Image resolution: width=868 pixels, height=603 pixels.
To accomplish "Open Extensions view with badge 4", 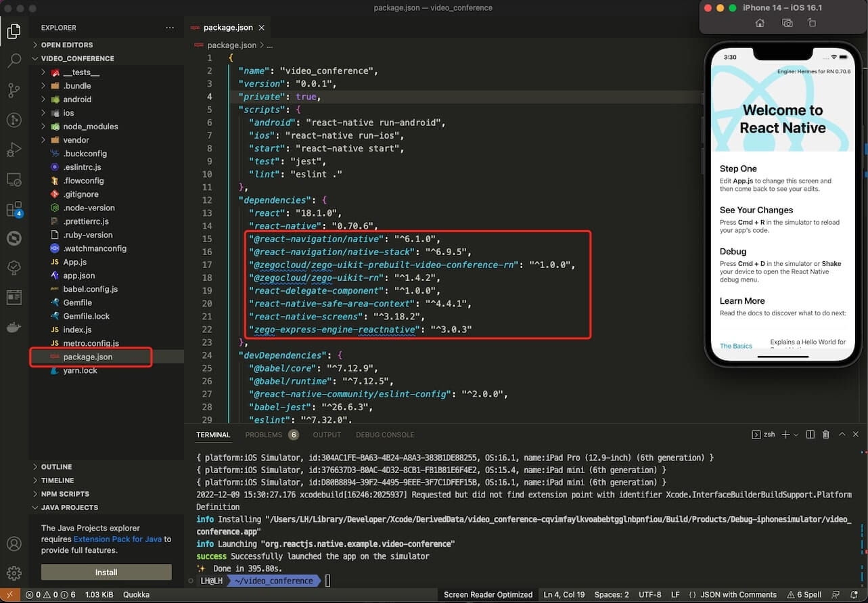I will pos(14,209).
